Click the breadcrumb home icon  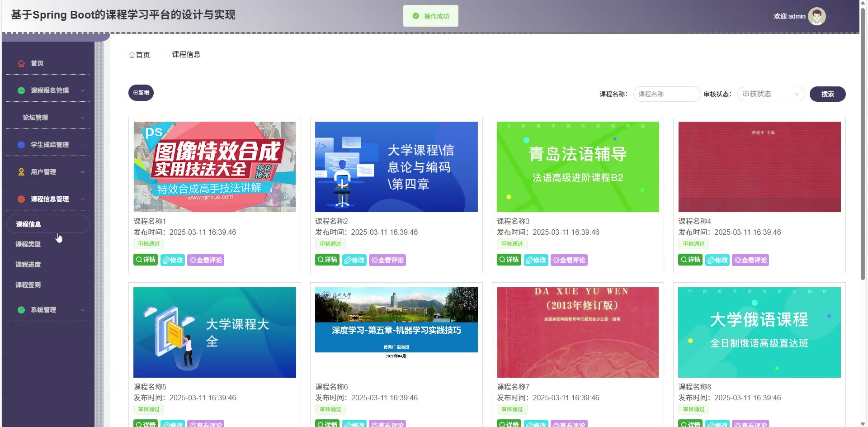[132, 55]
